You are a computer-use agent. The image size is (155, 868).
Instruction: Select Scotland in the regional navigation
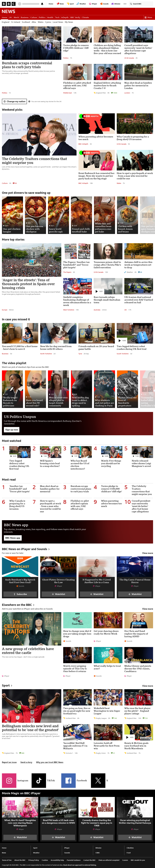point(26,22)
